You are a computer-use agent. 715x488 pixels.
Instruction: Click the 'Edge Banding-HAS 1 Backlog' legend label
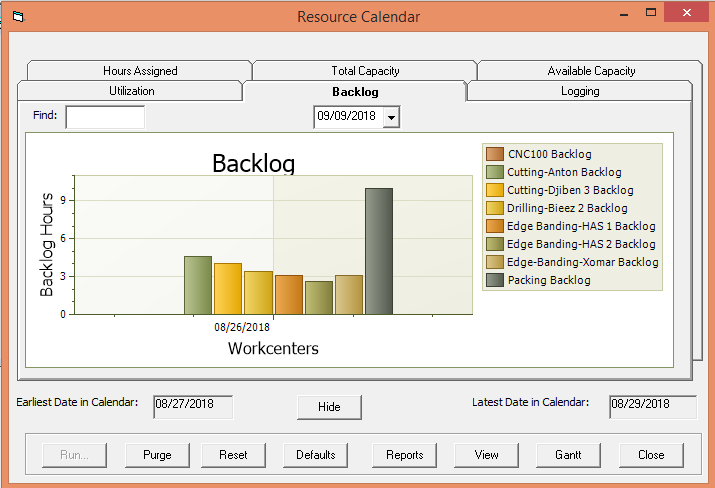pyautogui.click(x=581, y=226)
